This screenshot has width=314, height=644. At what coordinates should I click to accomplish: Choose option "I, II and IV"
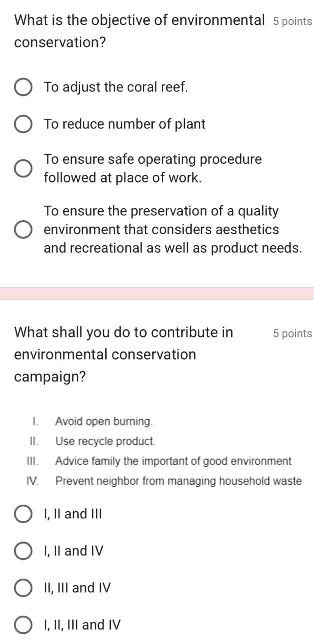(23, 551)
